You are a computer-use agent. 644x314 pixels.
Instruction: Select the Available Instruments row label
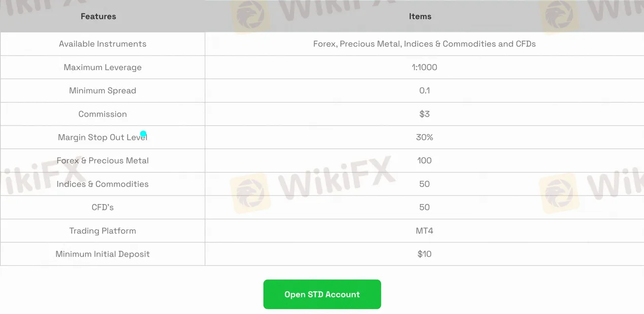[103, 44]
